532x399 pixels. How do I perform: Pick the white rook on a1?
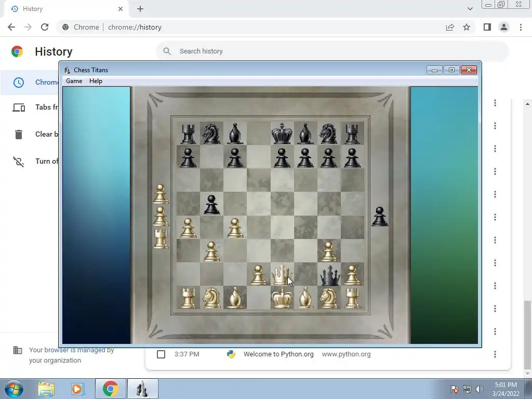(188, 298)
